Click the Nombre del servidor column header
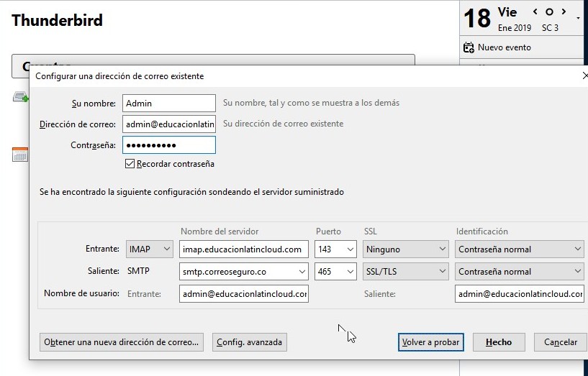The width and height of the screenshot is (588, 376). 220,231
